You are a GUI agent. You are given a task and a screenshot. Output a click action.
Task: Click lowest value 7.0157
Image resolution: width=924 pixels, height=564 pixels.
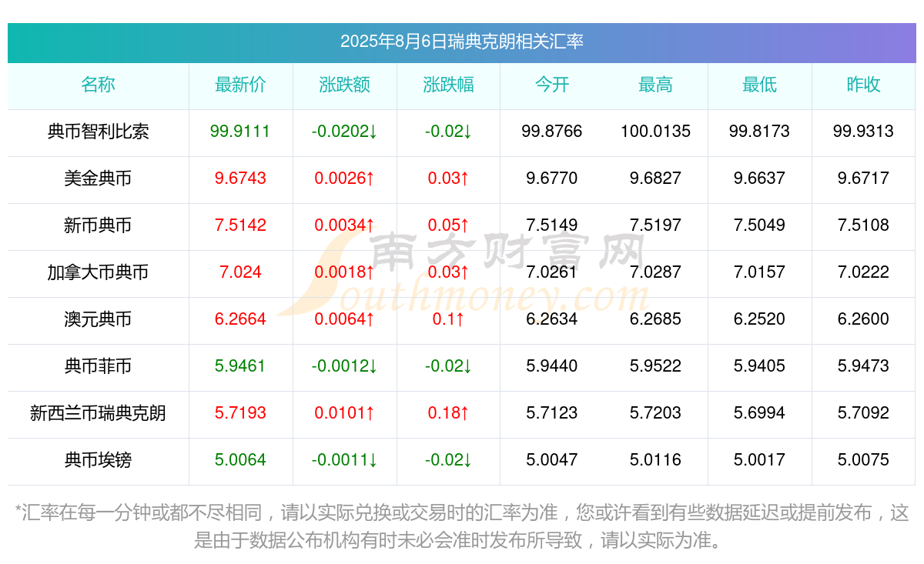tap(759, 272)
